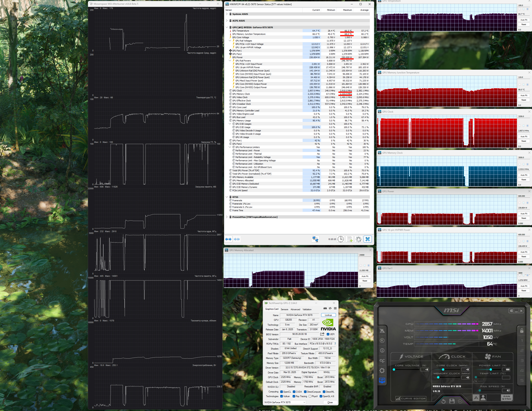Click the OC Scanner icon in Afterburner
This screenshot has height=411, width=532.
point(382,361)
